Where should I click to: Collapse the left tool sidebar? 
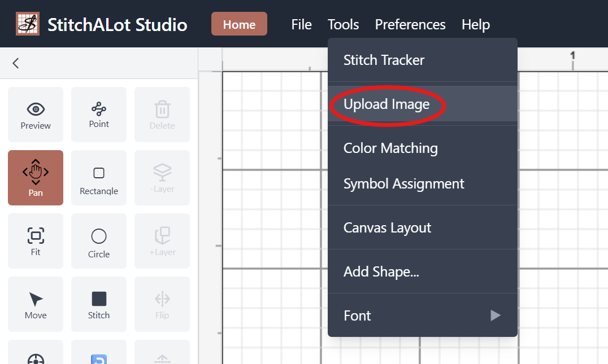point(16,63)
